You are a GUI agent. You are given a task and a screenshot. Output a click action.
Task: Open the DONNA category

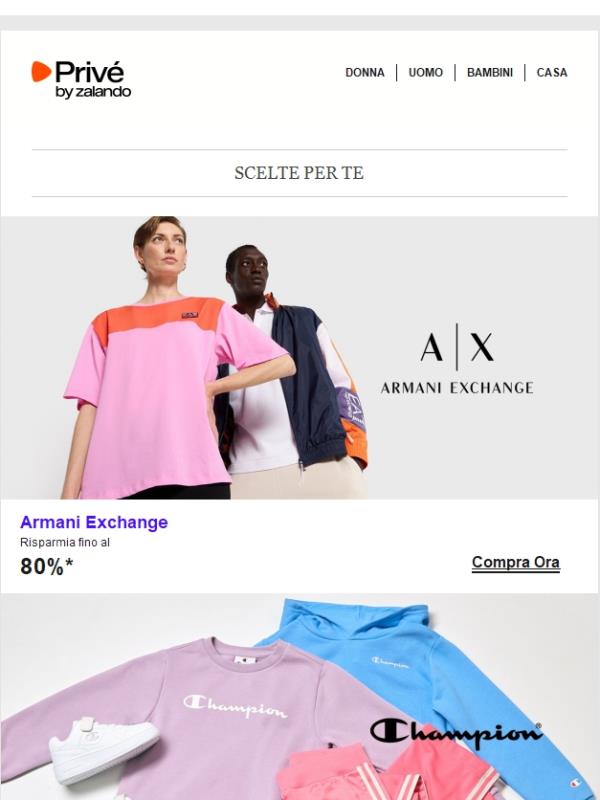(x=365, y=73)
